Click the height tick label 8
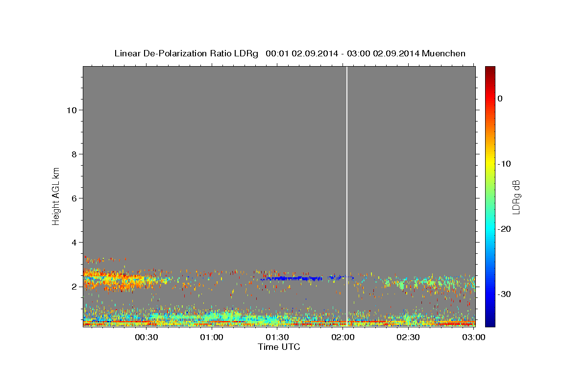The height and width of the screenshot is (392, 588). [x=75, y=154]
